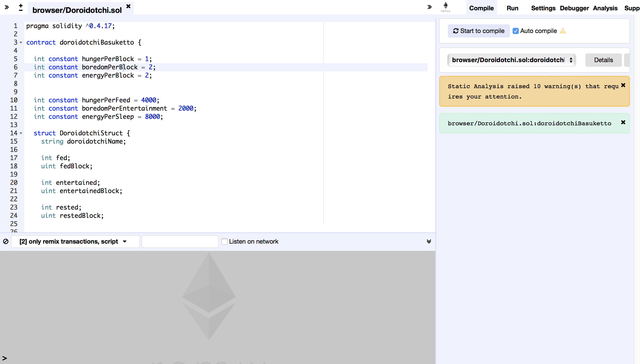
Task: Dismiss the static analysis warning message
Action: [x=623, y=85]
